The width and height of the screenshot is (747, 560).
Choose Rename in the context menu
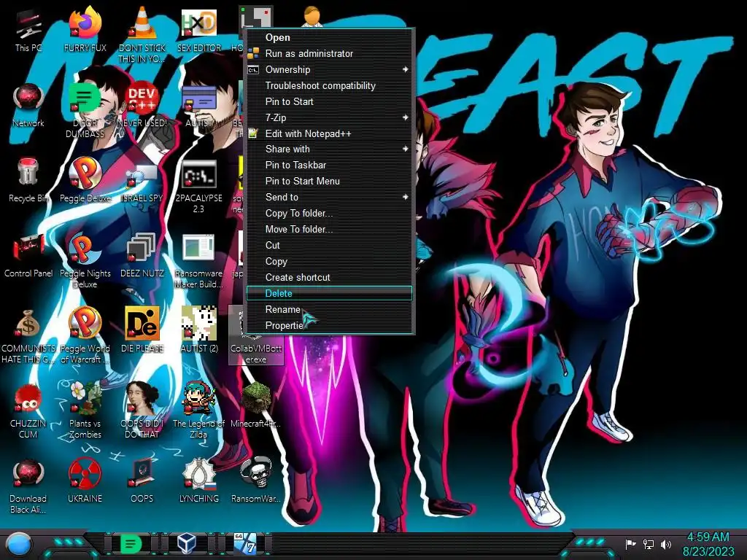pyautogui.click(x=329, y=309)
